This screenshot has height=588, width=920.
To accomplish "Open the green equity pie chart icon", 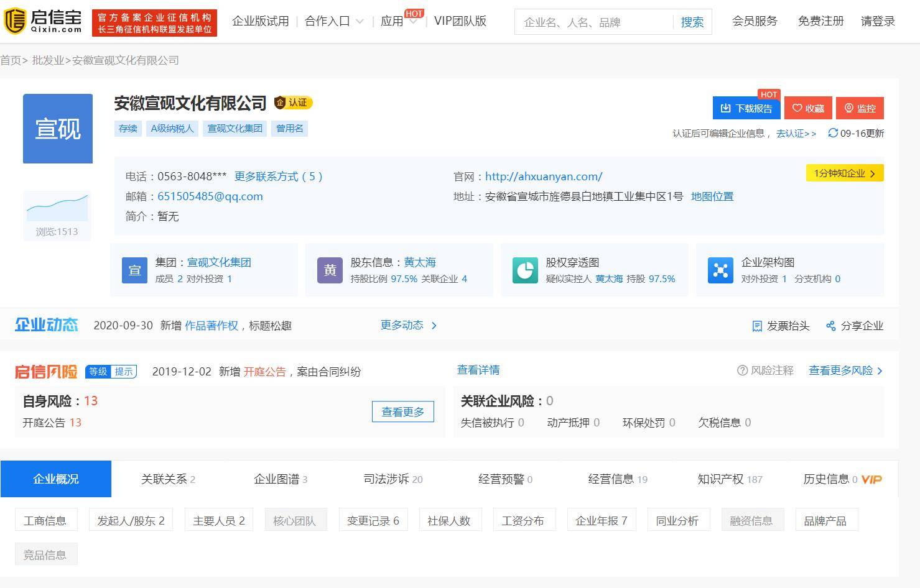I will (x=525, y=270).
